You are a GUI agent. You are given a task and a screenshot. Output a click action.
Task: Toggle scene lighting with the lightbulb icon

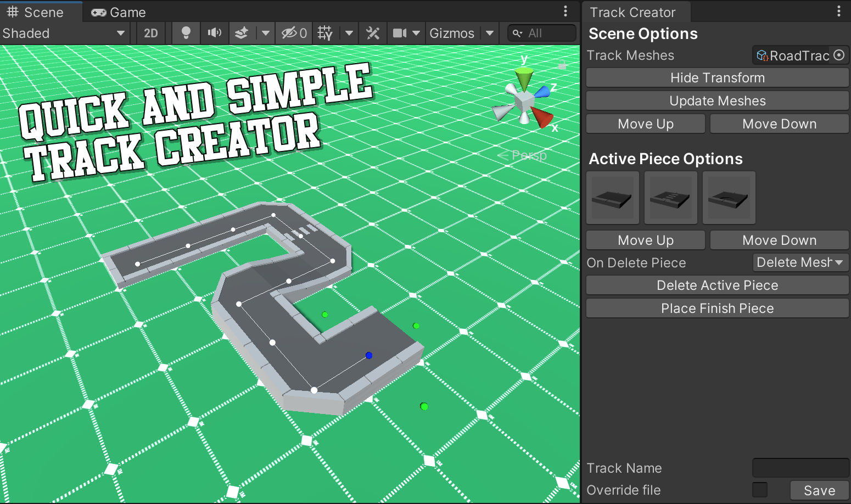(186, 33)
